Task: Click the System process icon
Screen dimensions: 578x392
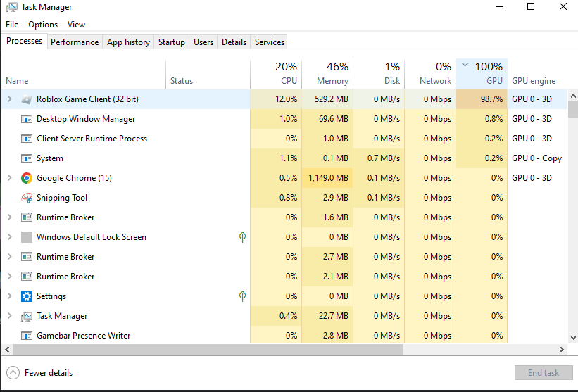Action: pyautogui.click(x=27, y=158)
